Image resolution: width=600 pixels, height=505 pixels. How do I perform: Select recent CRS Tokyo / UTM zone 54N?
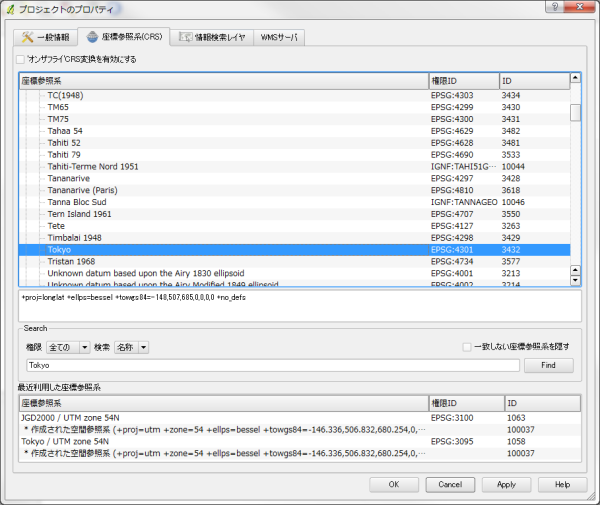(300, 441)
